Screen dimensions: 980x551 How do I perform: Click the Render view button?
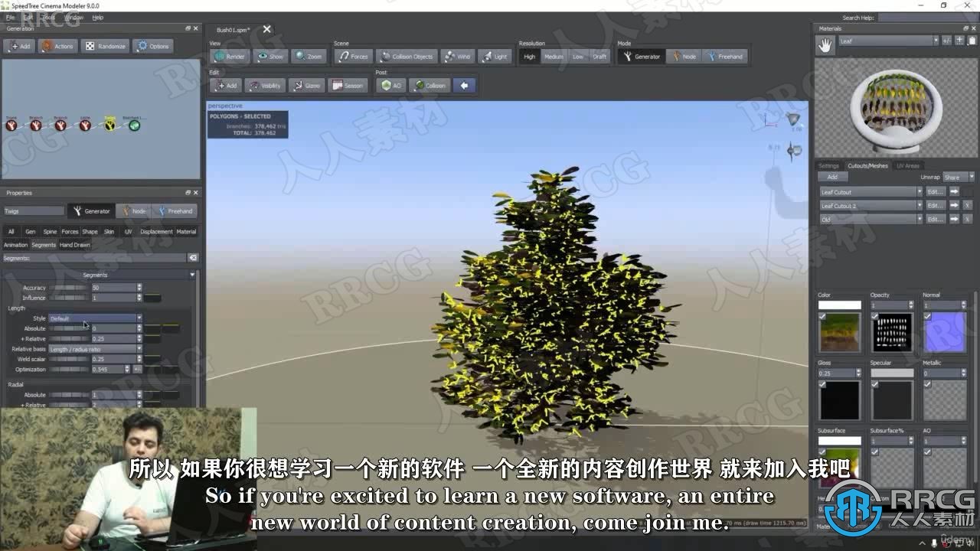click(230, 57)
